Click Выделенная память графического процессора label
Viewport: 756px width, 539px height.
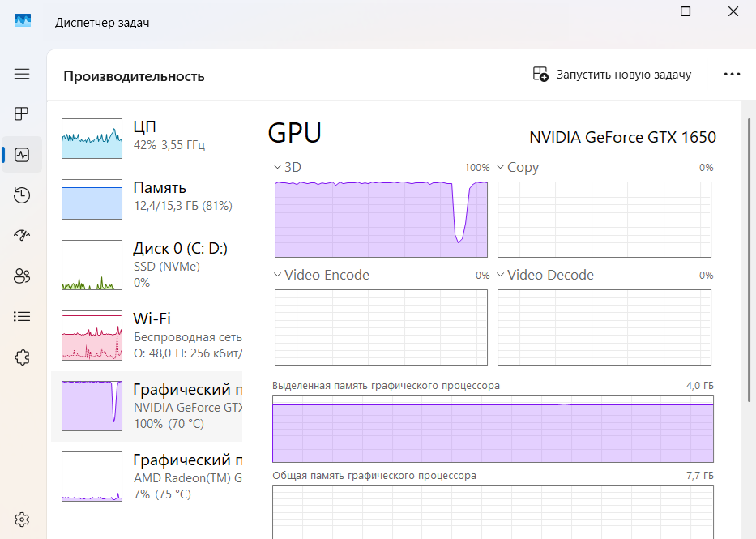point(386,386)
